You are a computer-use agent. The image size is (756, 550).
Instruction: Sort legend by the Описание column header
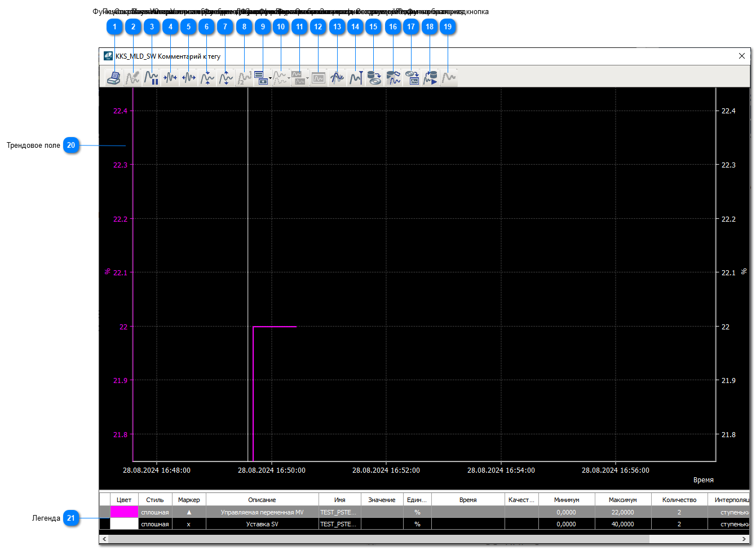262,500
